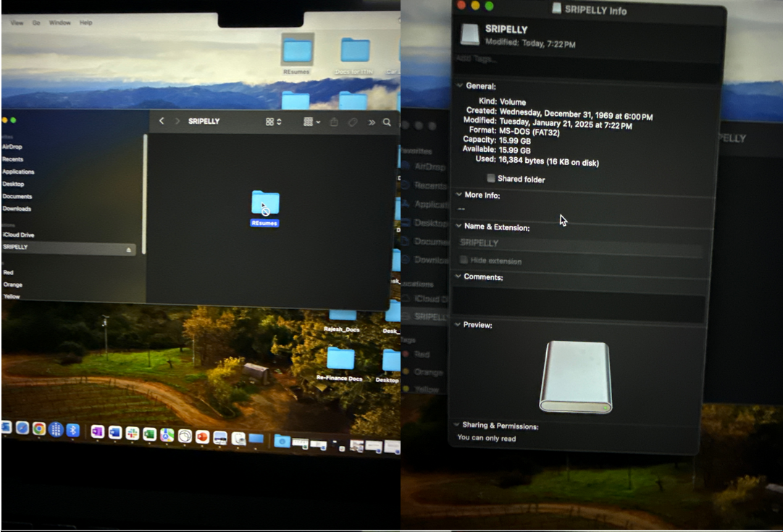The height and width of the screenshot is (532, 783).
Task: Select the REsumes folder on the desktop
Action: point(298,54)
